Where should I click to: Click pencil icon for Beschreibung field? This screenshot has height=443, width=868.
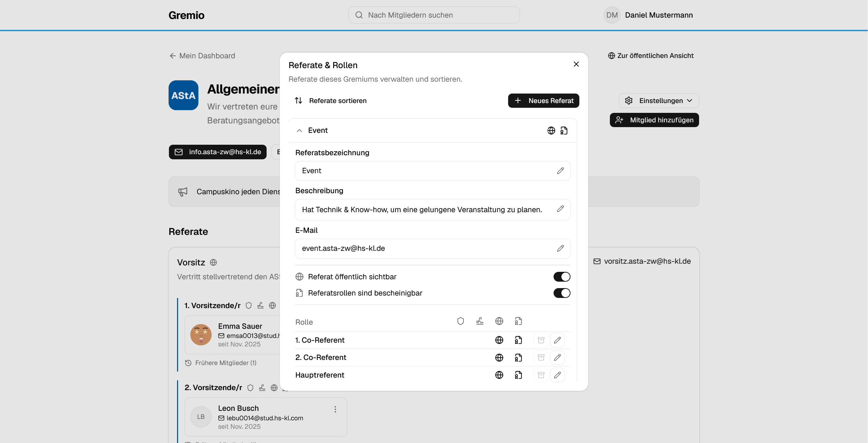pyautogui.click(x=560, y=209)
